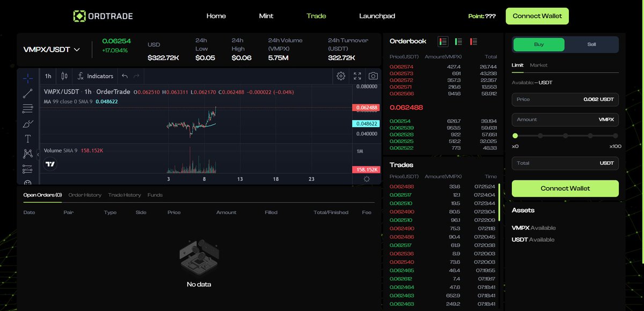This screenshot has height=311, width=644.
Task: Click the Point: ??? indicator
Action: pos(482,16)
